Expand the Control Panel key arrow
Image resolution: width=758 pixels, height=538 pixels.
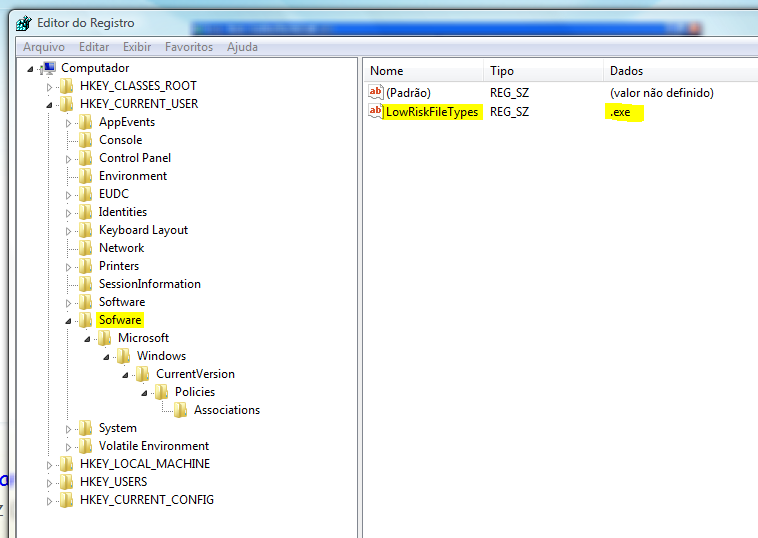[69, 158]
